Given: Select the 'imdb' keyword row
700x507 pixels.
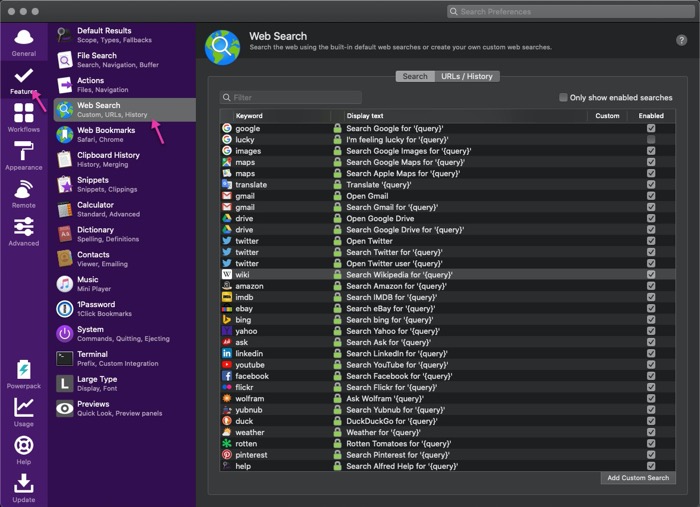Looking at the screenshot, I should point(447,297).
